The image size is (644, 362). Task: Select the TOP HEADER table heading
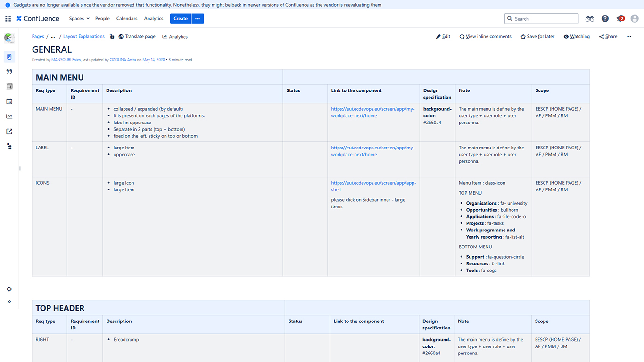point(60,308)
